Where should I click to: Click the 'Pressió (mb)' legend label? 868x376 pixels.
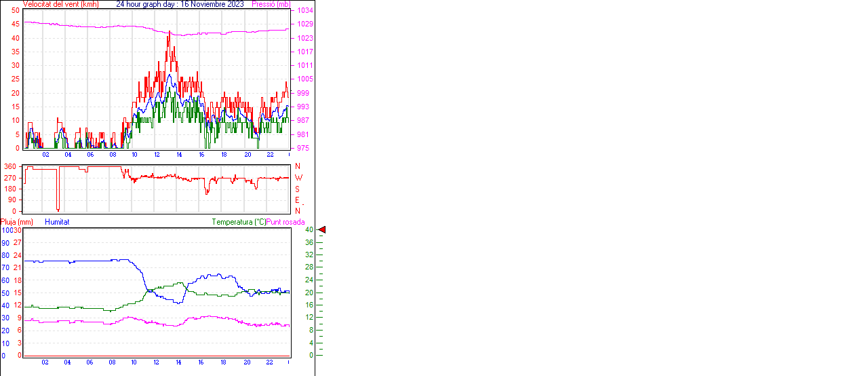click(x=270, y=4)
